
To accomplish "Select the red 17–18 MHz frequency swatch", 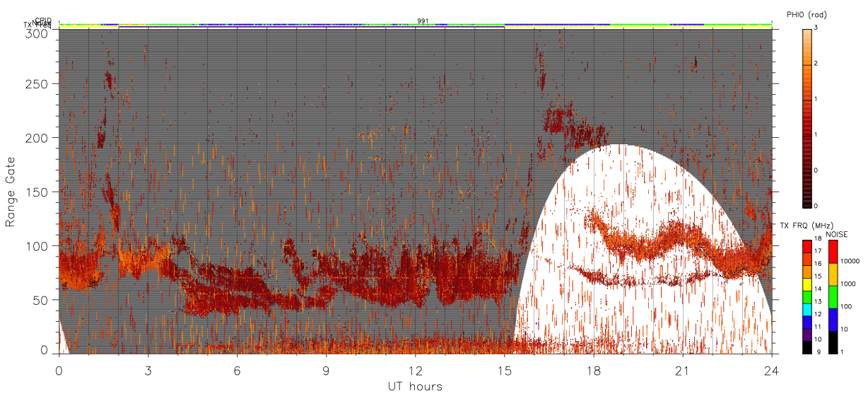I will (807, 246).
